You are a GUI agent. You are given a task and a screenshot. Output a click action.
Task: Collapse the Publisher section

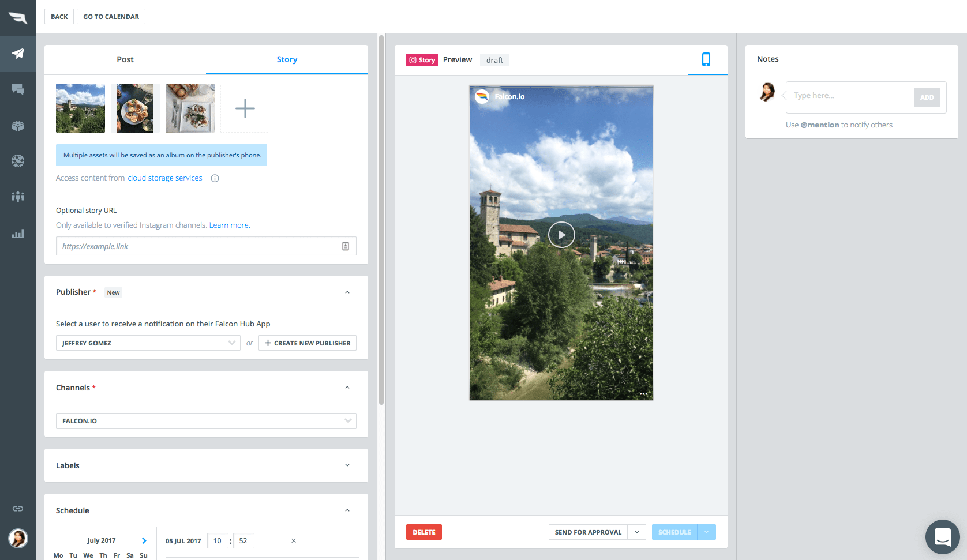tap(347, 292)
